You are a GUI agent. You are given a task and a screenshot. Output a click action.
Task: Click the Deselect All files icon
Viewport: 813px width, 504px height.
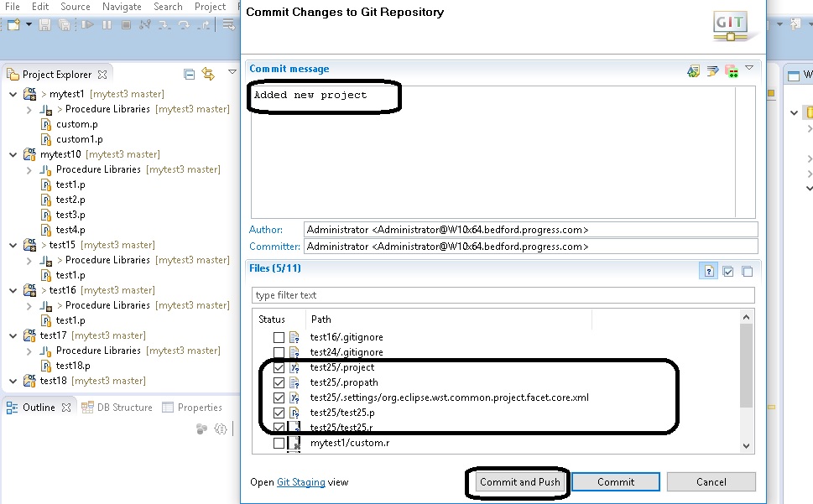click(x=747, y=271)
